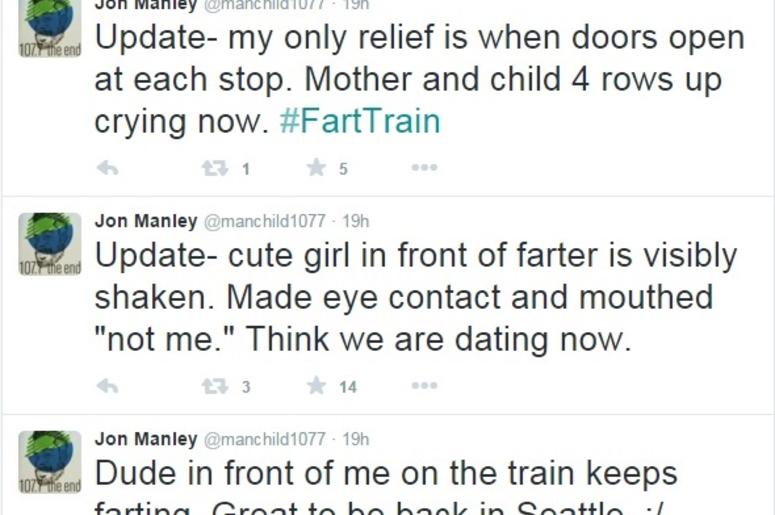Expand the 'Update- cute girl' tweet text

pyautogui.click(x=415, y=298)
